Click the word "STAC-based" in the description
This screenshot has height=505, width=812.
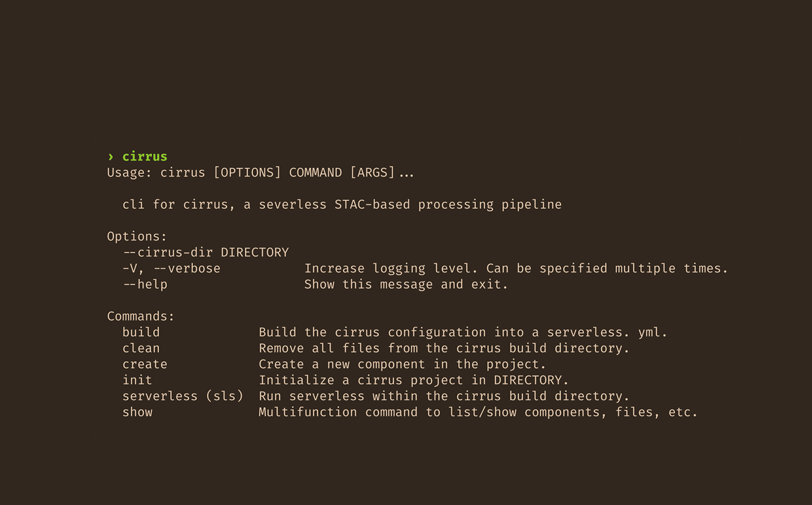click(372, 205)
